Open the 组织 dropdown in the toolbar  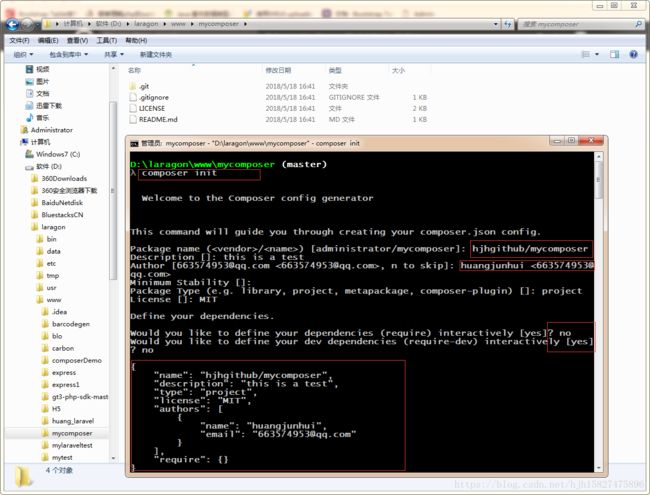(23, 55)
